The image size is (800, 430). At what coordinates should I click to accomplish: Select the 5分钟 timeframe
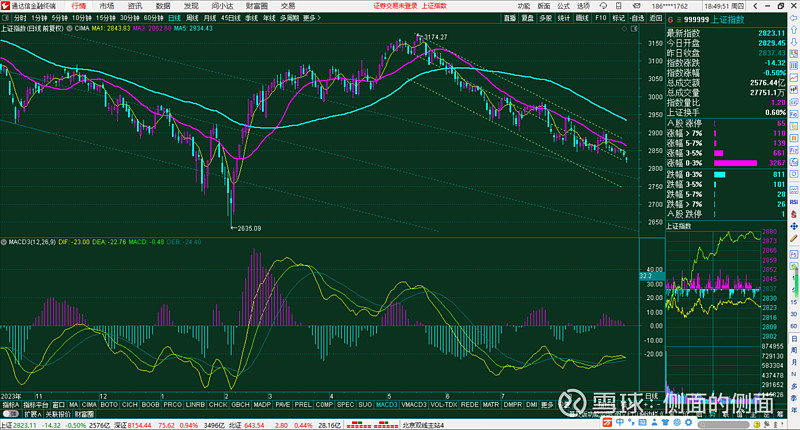click(60, 18)
